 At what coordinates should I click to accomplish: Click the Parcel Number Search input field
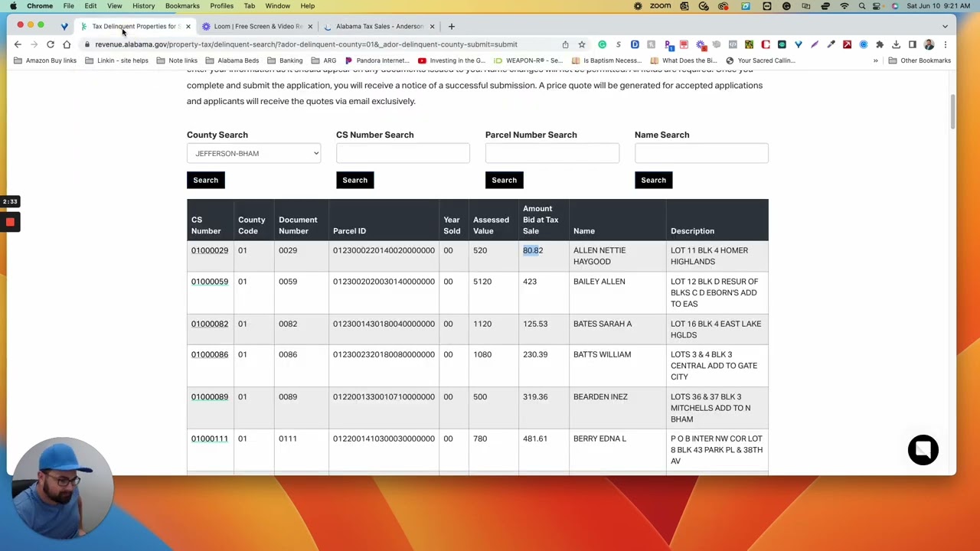[x=552, y=153]
